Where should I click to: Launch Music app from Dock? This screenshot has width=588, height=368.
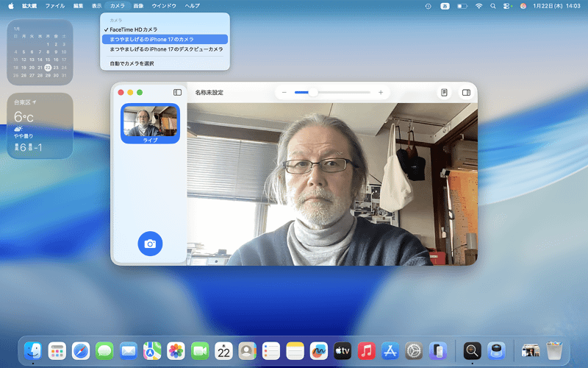[x=366, y=351]
